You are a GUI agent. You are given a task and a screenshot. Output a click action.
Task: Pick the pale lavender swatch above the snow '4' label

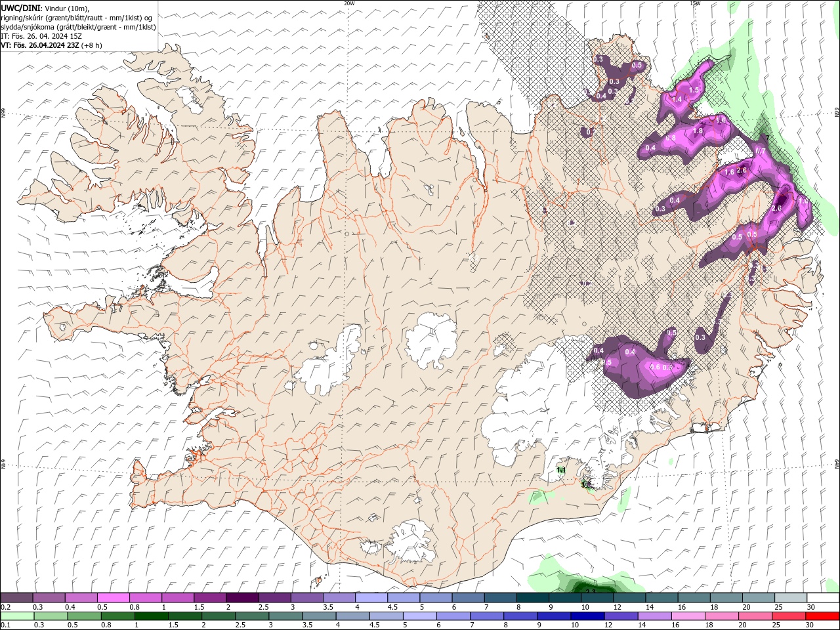(x=371, y=598)
